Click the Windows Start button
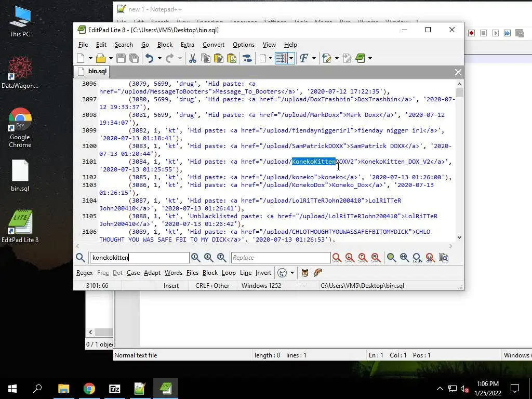Viewport: 532px width, 399px height. [12, 389]
